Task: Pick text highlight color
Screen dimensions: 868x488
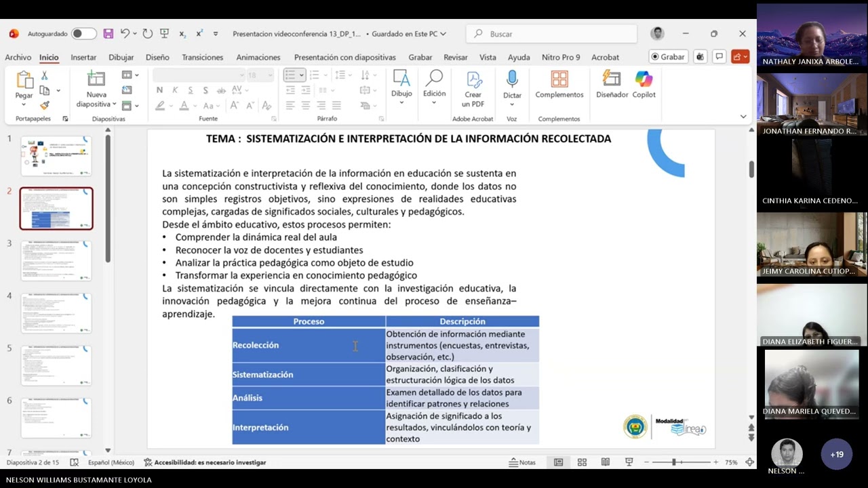Action: [x=159, y=106]
